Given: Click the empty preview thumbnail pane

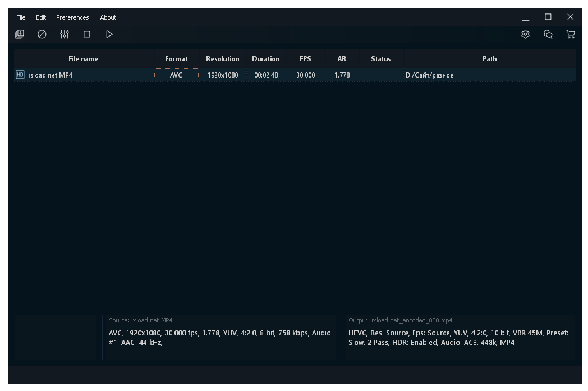Looking at the screenshot, I should pos(56,337).
